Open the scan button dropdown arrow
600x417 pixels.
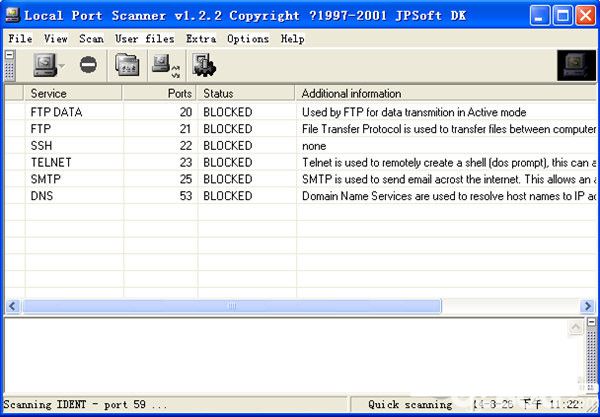coord(62,66)
